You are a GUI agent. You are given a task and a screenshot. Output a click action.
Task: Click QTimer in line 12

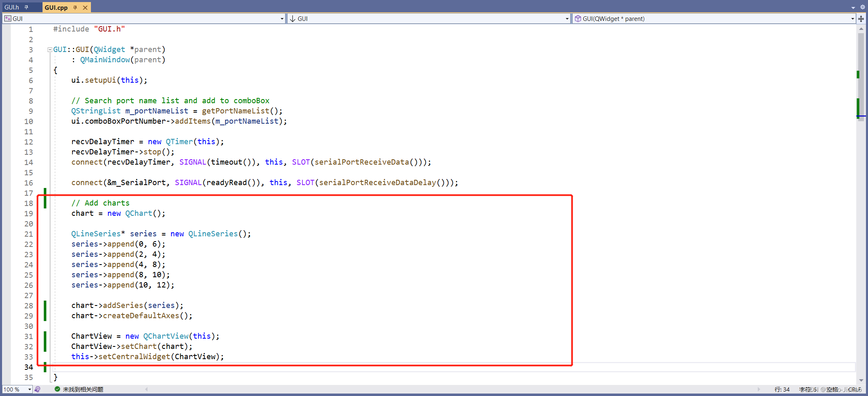click(x=179, y=142)
